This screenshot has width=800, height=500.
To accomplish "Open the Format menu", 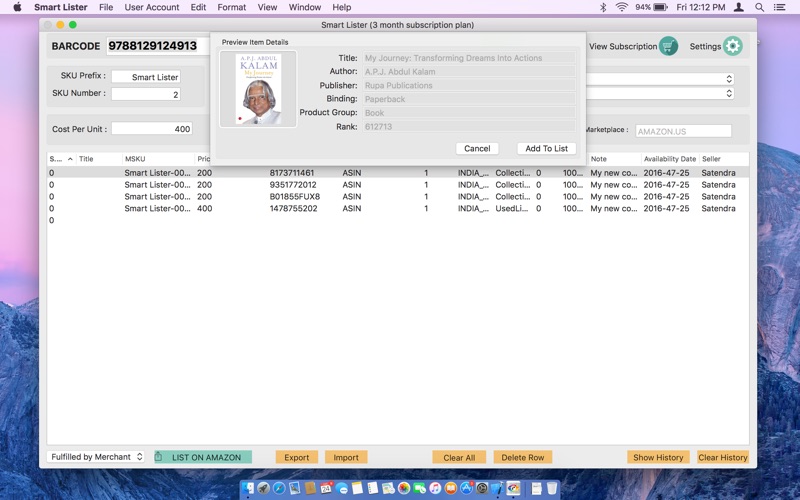I will (232, 7).
